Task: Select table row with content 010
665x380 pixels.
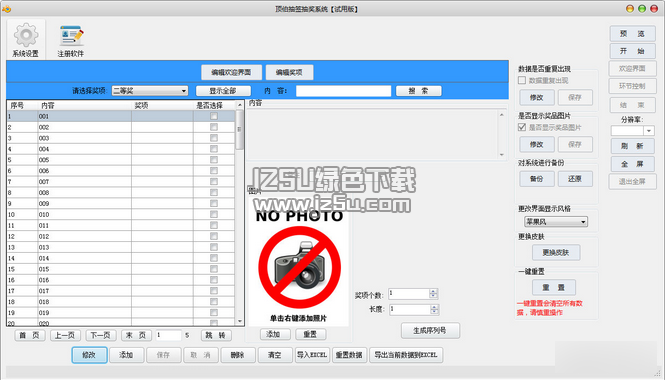Action: point(121,215)
